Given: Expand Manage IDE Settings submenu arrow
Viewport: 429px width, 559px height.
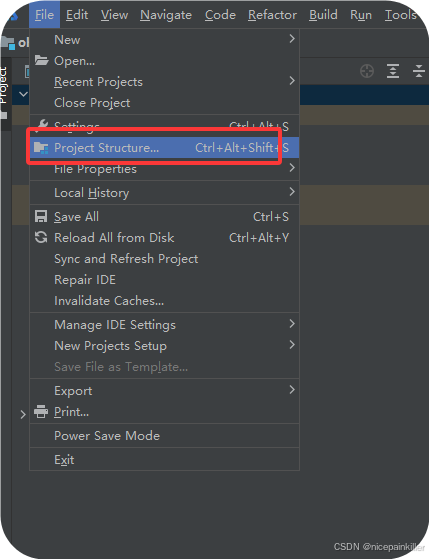Looking at the screenshot, I should [292, 324].
